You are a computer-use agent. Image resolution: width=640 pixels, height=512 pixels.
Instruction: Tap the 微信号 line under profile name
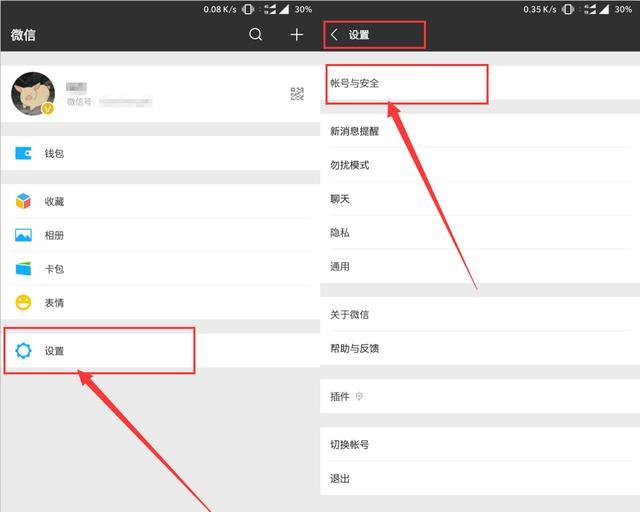109,101
